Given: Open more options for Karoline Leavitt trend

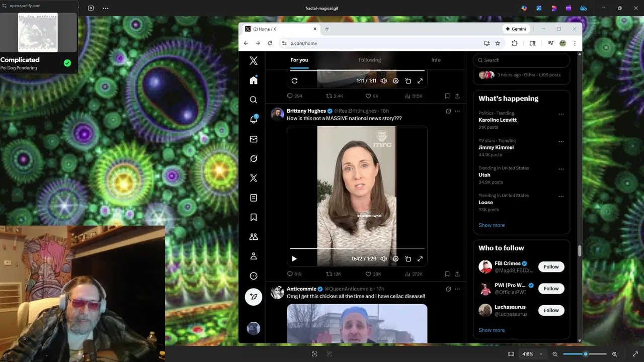Looking at the screenshot, I should click(x=561, y=114).
